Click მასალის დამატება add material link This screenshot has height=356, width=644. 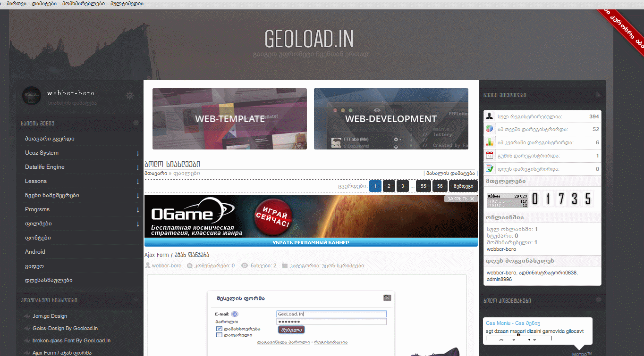pos(450,173)
